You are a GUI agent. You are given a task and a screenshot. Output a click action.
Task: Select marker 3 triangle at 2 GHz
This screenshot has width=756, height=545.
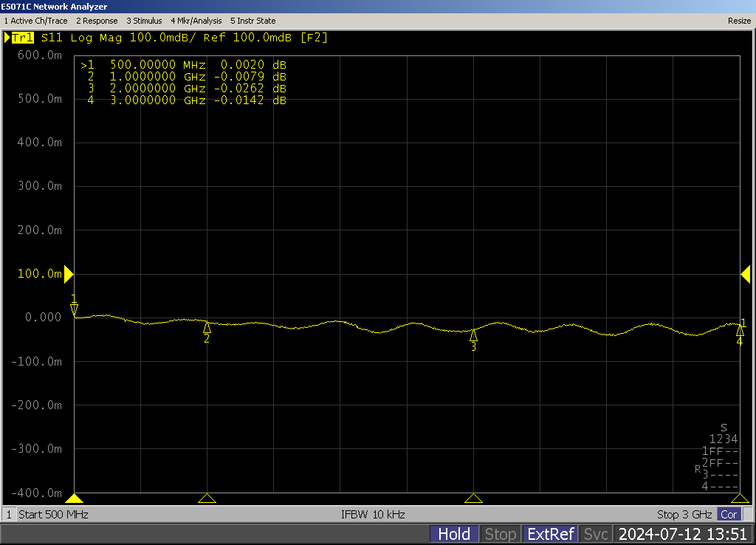coord(473,335)
